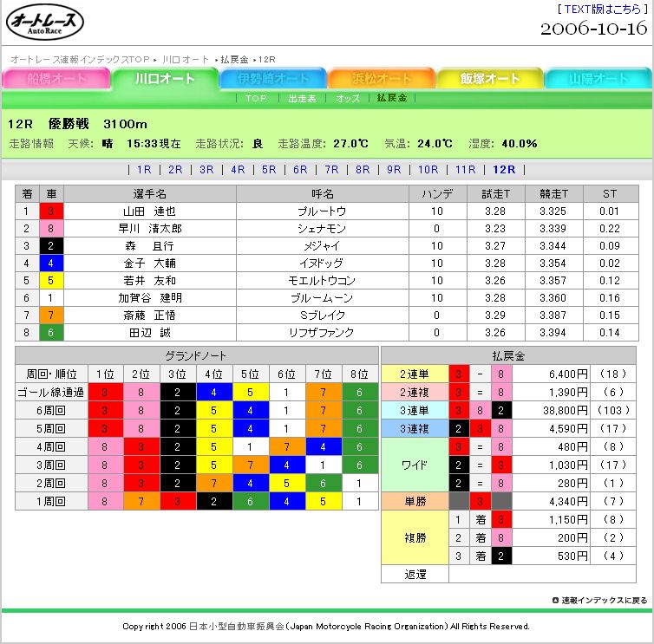
Task: Switch to the 伊勢崎オート tab
Action: coord(273,78)
